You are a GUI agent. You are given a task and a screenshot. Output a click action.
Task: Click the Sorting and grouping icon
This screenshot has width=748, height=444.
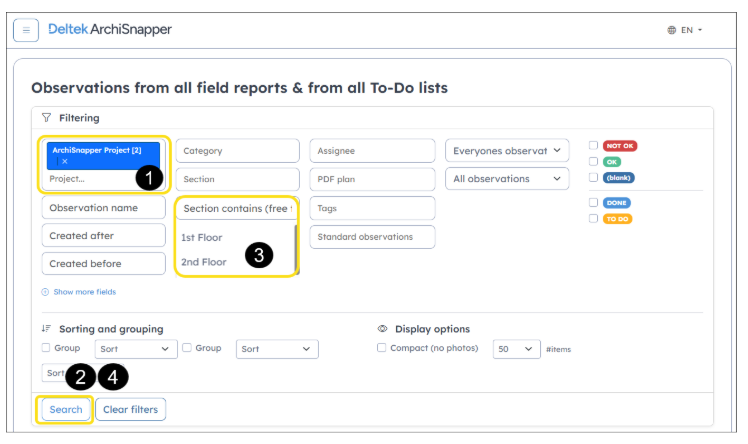(x=46, y=329)
